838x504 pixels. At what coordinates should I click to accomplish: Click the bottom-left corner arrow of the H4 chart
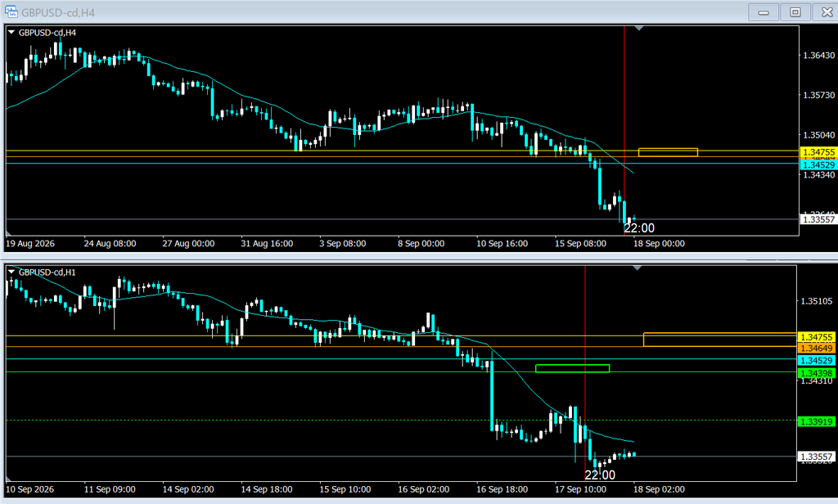(8, 233)
